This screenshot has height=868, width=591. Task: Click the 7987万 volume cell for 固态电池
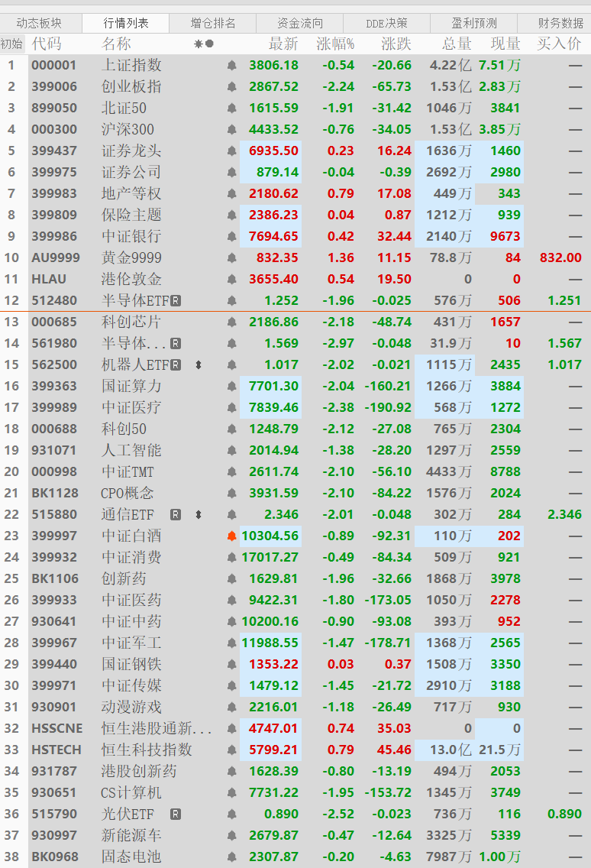point(449,857)
